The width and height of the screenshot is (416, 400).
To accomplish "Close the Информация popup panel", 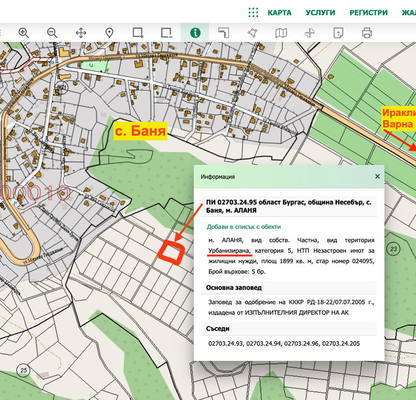I will (x=377, y=176).
